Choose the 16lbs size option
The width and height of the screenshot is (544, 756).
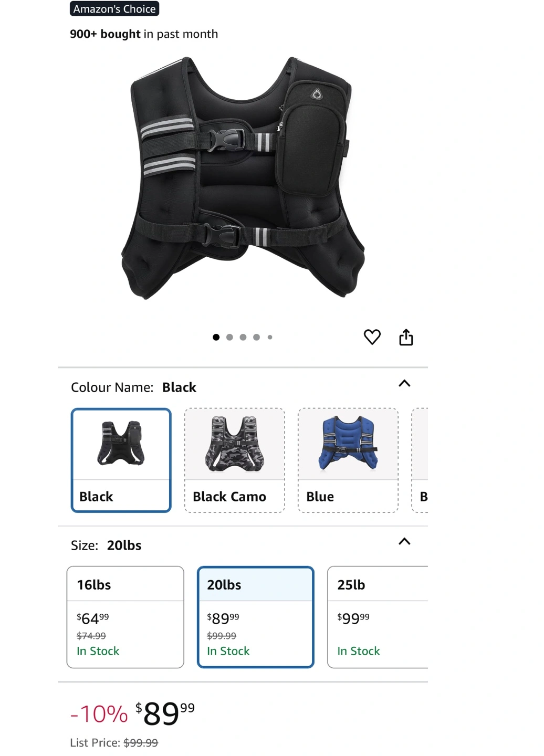tap(125, 617)
